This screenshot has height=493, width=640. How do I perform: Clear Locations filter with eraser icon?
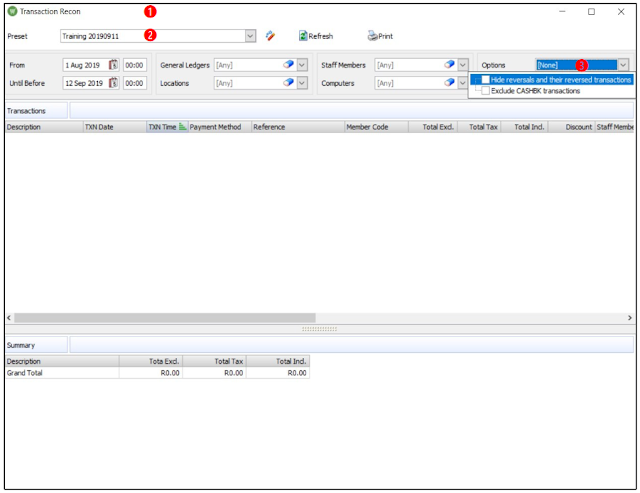tap(289, 82)
